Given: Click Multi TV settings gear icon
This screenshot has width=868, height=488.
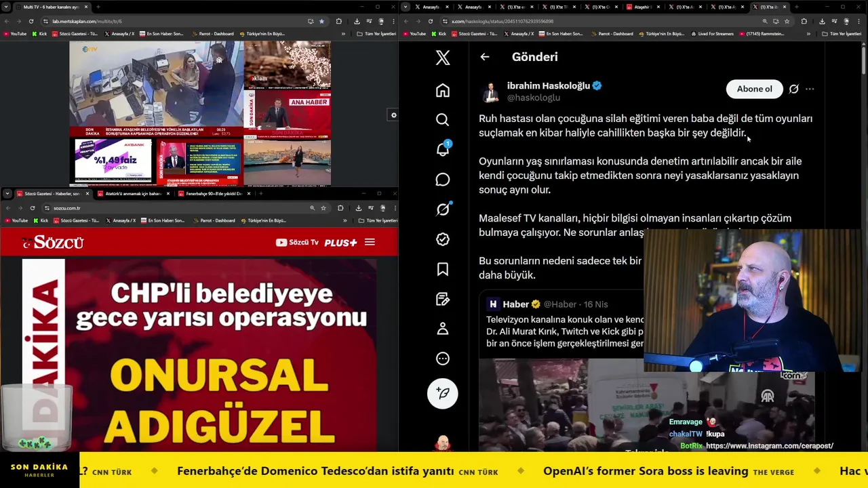Looking at the screenshot, I should pos(393,115).
